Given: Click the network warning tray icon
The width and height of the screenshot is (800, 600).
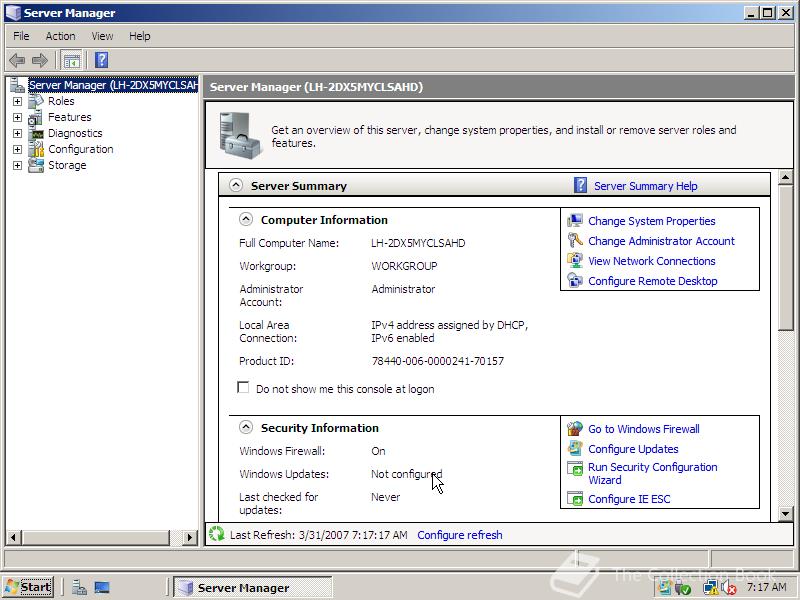Looking at the screenshot, I should pyautogui.click(x=710, y=588).
